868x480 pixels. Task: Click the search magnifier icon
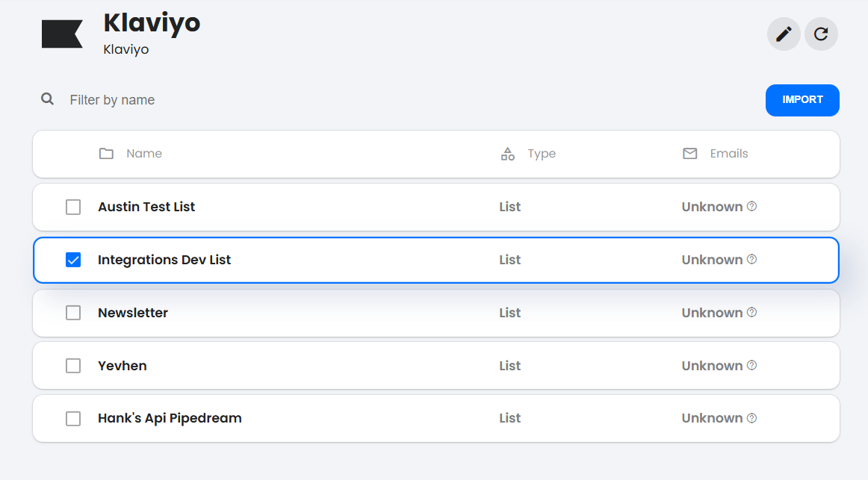pyautogui.click(x=48, y=99)
